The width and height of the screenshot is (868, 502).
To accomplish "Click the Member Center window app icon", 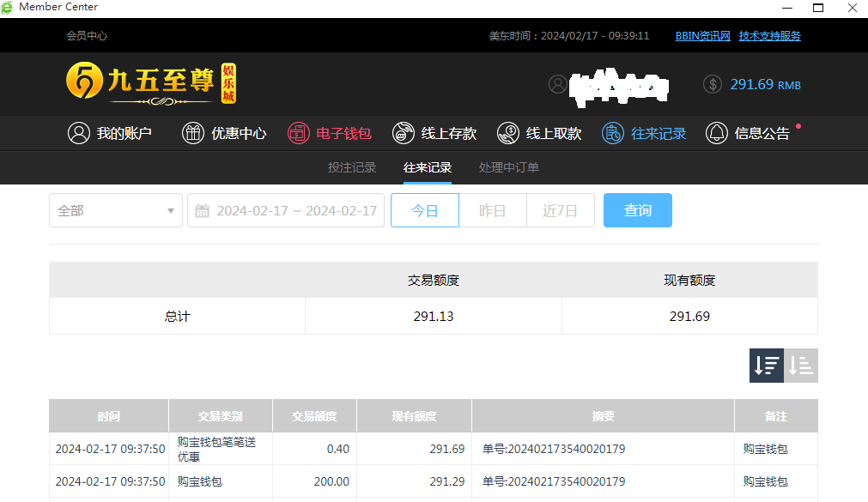I will click(x=7, y=7).
